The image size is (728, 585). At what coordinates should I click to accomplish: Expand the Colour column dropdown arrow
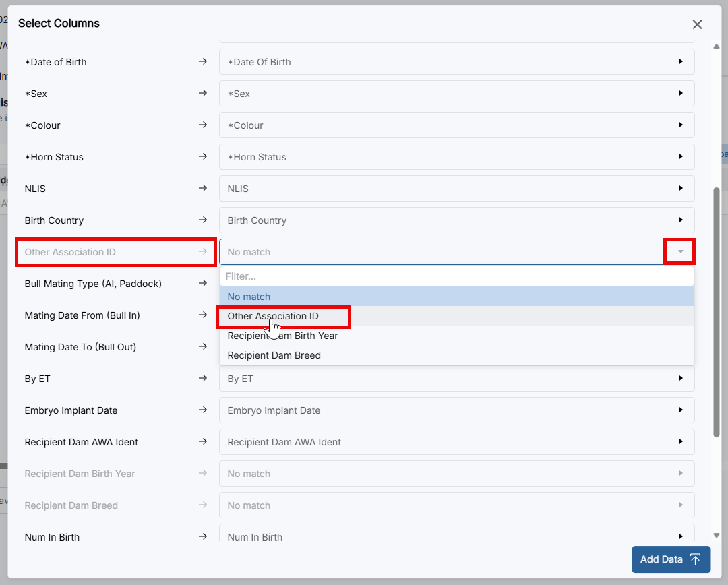[680, 125]
